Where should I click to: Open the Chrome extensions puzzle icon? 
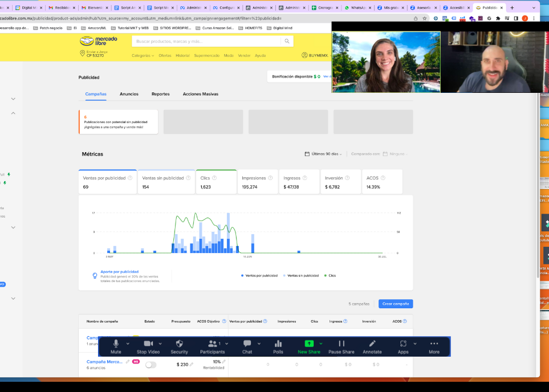(498, 18)
